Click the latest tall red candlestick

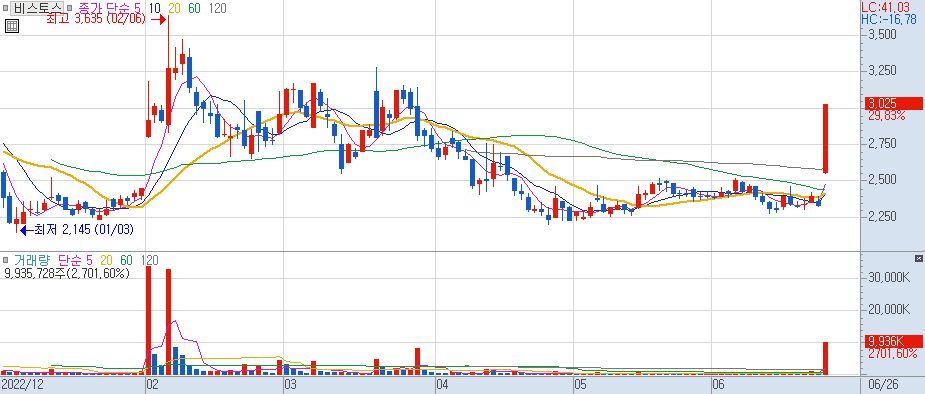point(826,139)
